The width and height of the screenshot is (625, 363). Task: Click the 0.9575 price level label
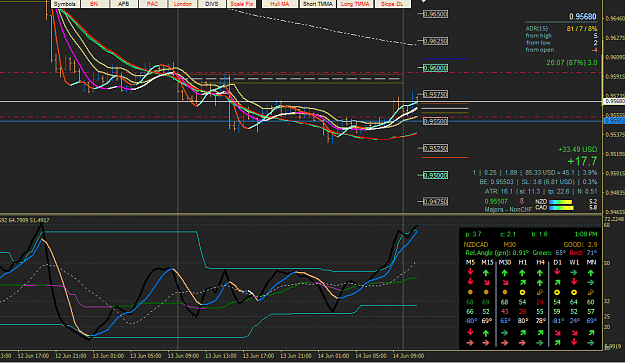(435, 94)
